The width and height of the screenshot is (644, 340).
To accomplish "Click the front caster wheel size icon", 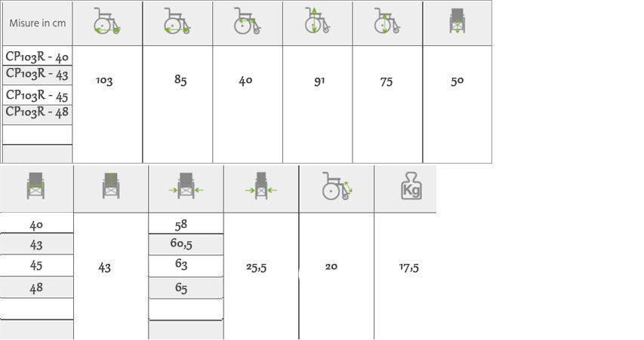I will click(337, 185).
